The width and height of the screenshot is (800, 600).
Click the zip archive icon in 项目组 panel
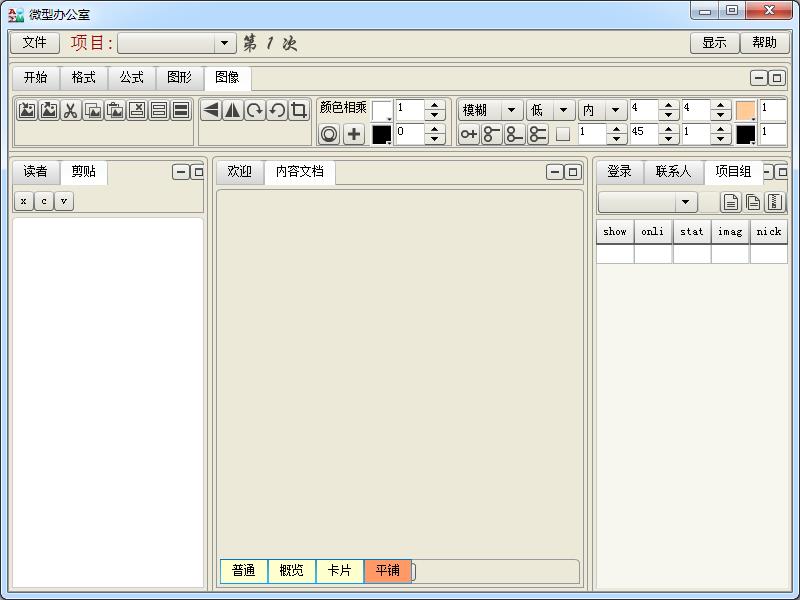point(775,202)
